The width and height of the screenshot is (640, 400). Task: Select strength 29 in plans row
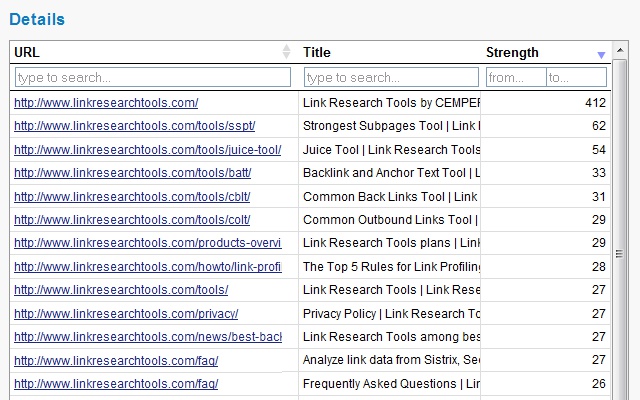coord(599,243)
